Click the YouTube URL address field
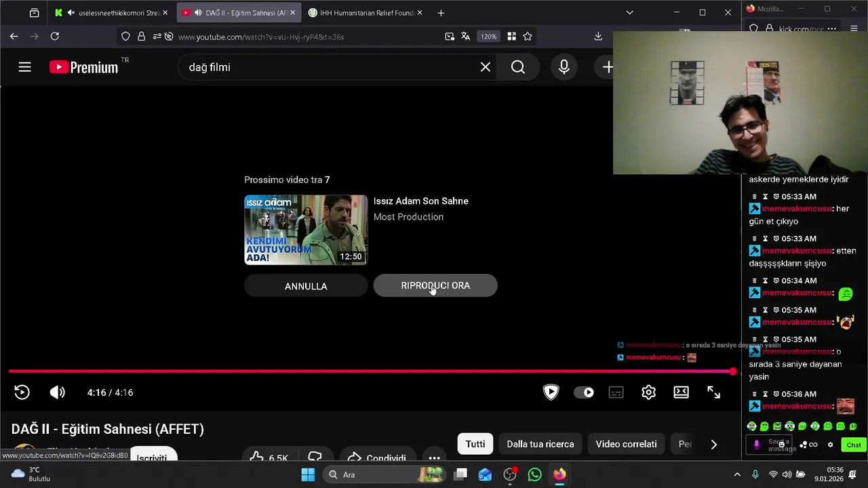Viewport: 868px width, 488px height. 261,37
